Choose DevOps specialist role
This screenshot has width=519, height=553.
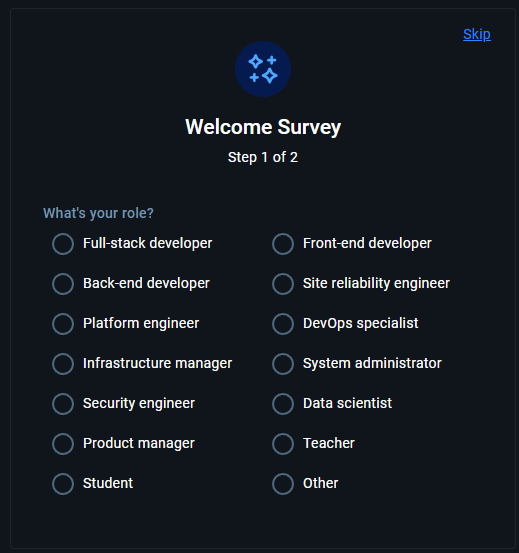[283, 324]
